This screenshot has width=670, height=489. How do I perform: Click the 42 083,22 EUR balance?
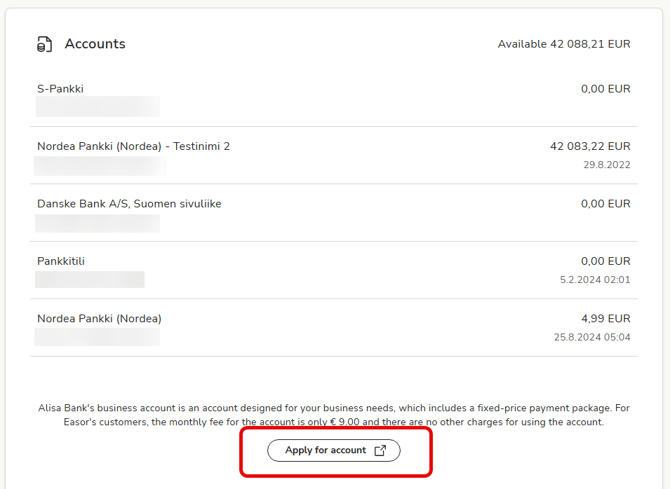point(590,146)
